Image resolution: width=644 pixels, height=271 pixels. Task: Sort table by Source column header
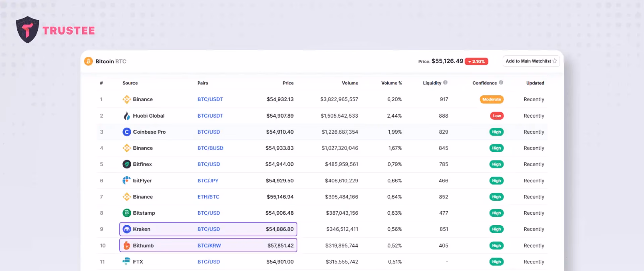tap(130, 83)
